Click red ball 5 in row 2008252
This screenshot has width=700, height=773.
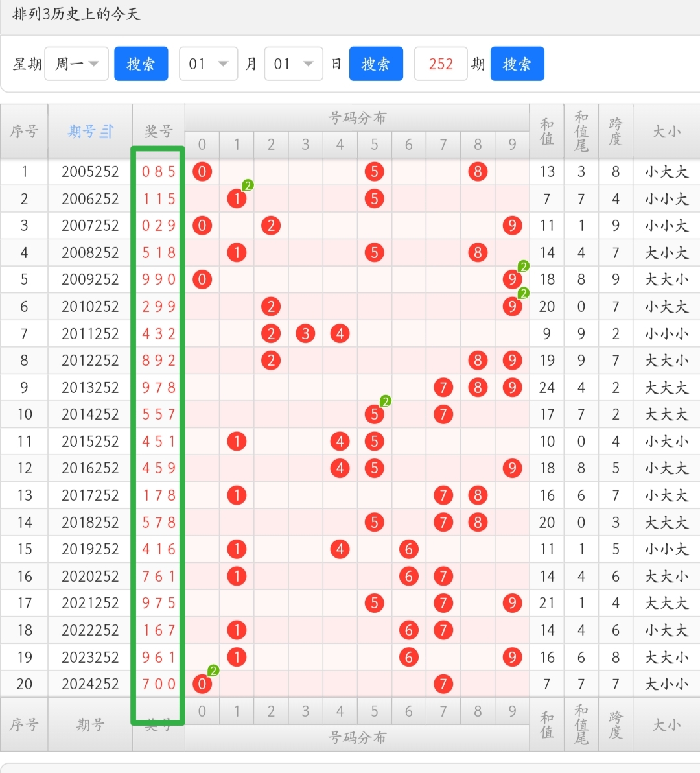[375, 252]
